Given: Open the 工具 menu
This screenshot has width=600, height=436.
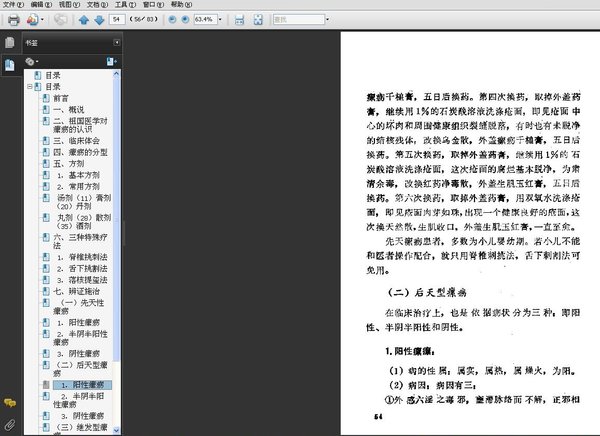Looking at the screenshot, I should click(126, 5).
